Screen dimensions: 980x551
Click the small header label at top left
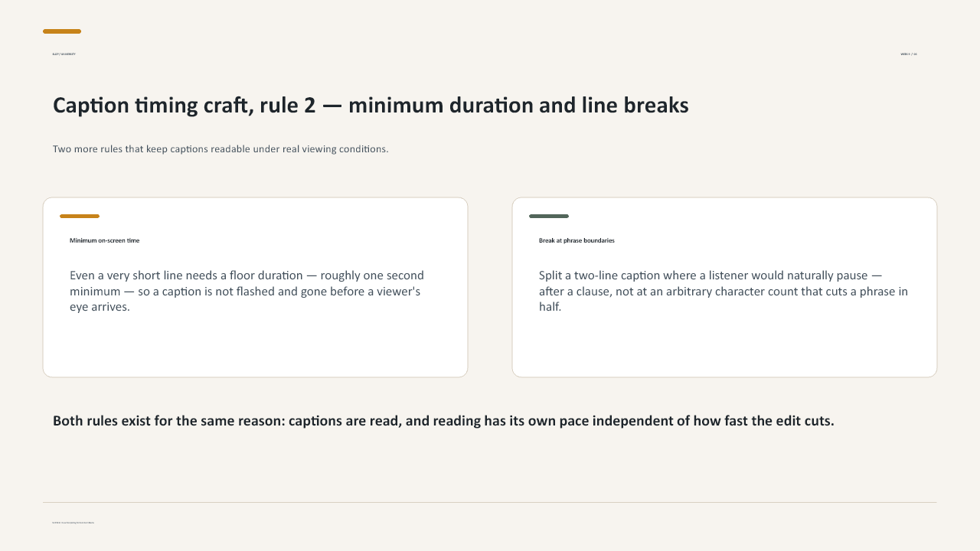[64, 54]
